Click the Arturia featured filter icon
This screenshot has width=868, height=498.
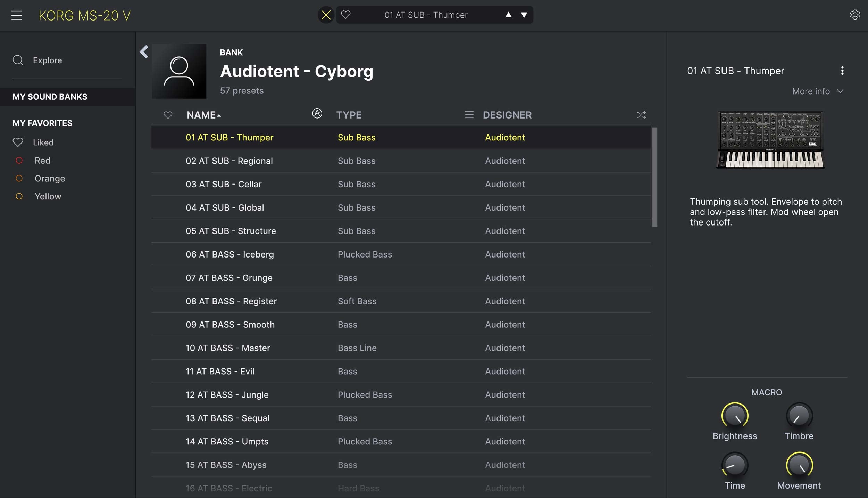[x=317, y=114]
